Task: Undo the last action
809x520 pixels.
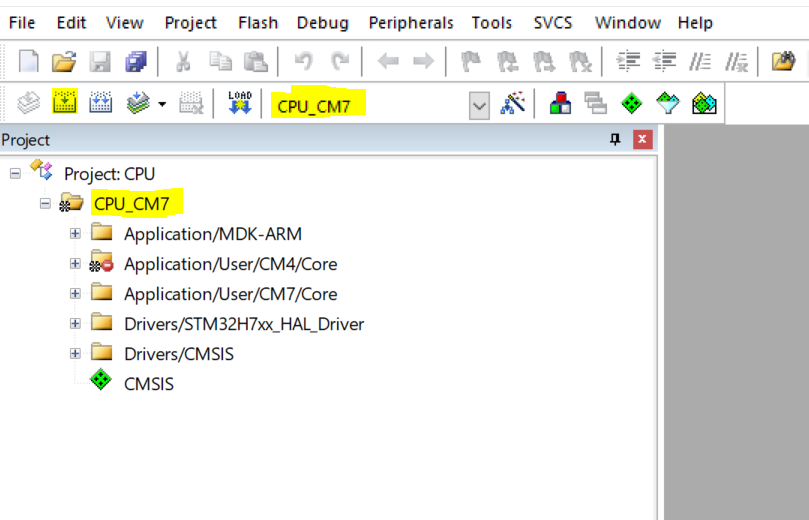Action: (x=303, y=61)
